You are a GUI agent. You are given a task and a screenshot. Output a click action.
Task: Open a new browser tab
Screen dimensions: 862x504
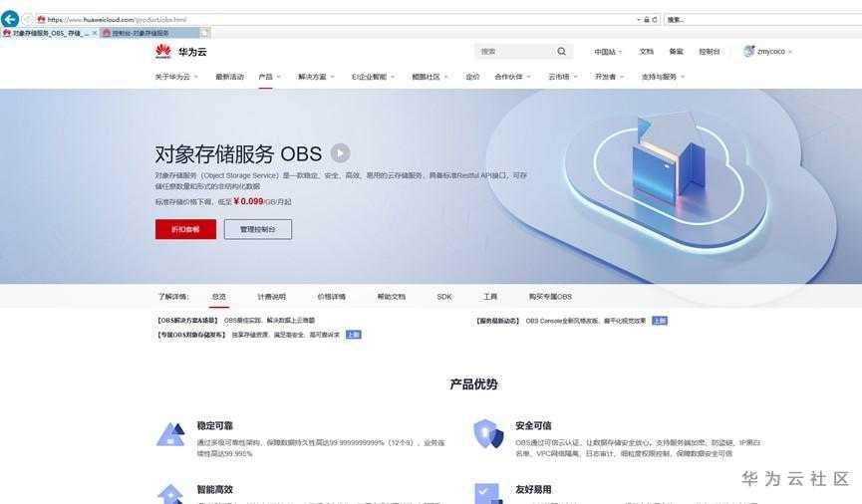204,33
